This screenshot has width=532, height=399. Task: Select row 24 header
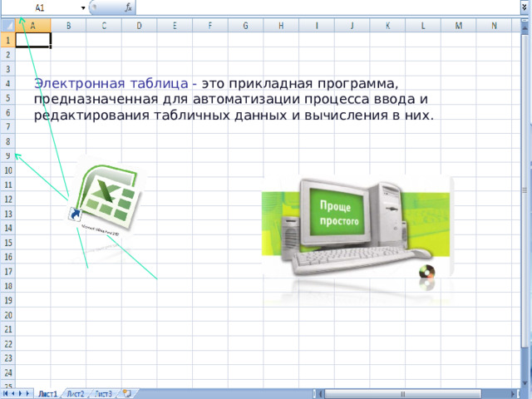coord(8,372)
